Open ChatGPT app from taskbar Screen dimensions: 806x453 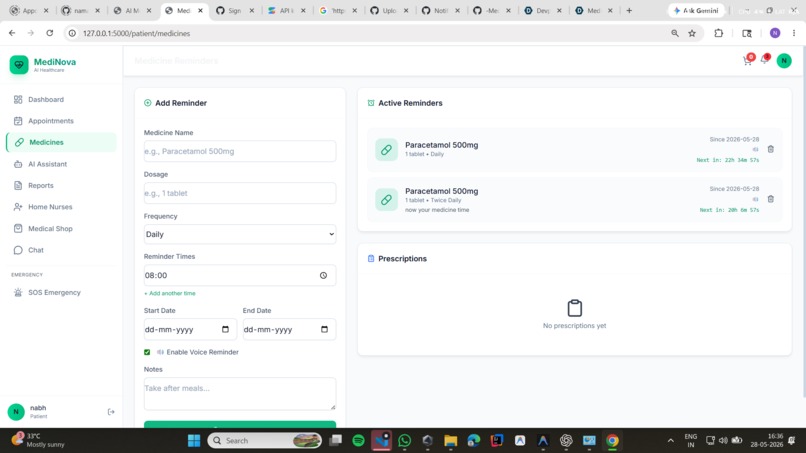coord(566,441)
